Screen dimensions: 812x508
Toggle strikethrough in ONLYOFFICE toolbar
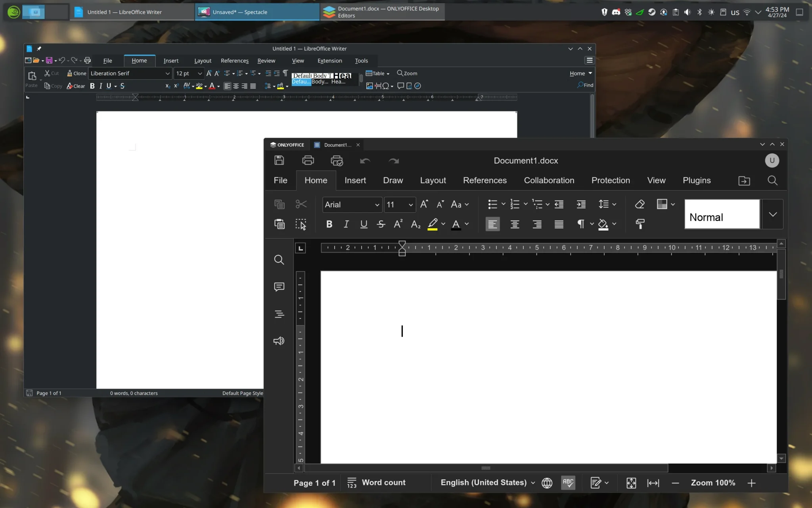381,224
